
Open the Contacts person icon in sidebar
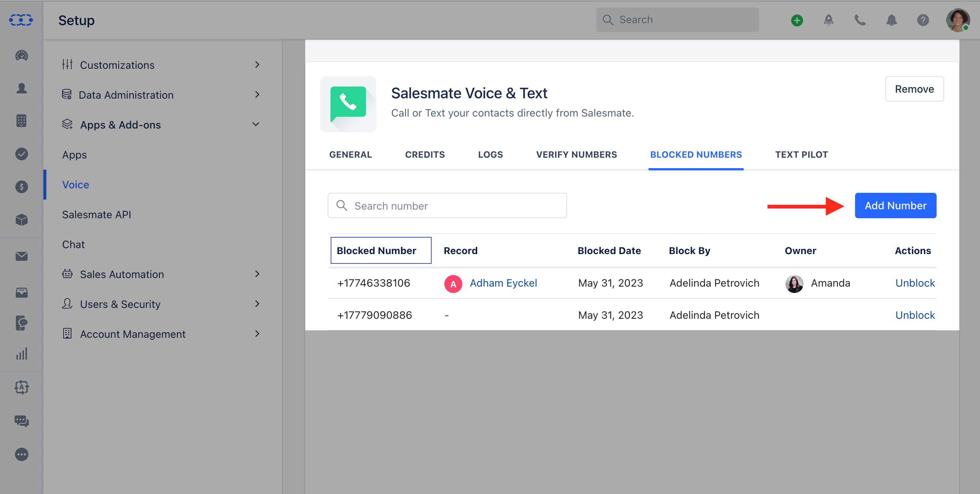(x=22, y=88)
